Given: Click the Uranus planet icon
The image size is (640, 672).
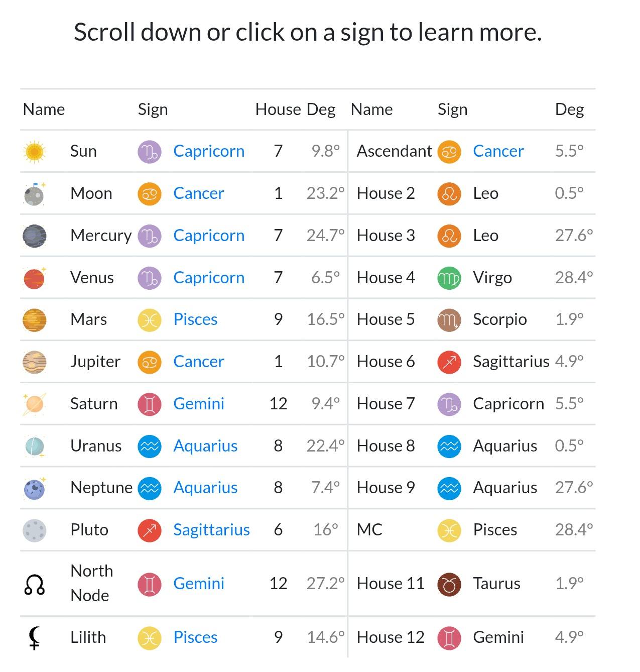Looking at the screenshot, I should pos(34,446).
